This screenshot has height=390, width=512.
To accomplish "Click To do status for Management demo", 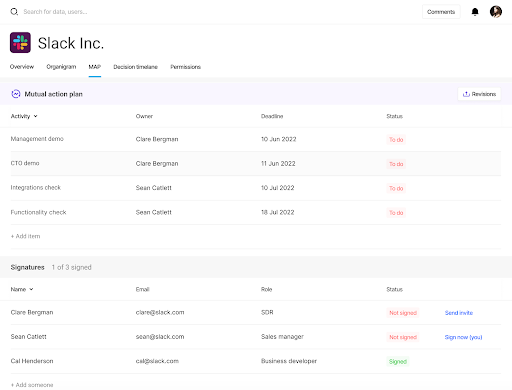I will (396, 140).
